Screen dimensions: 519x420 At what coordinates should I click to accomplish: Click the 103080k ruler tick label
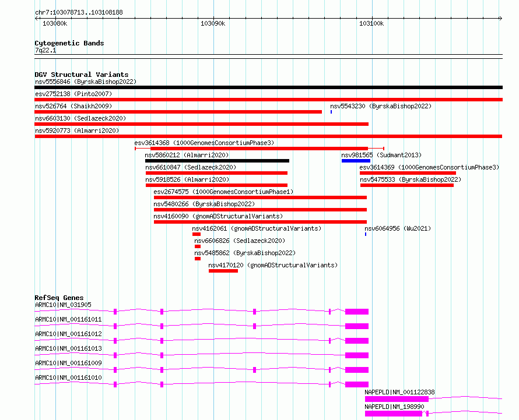click(x=55, y=23)
